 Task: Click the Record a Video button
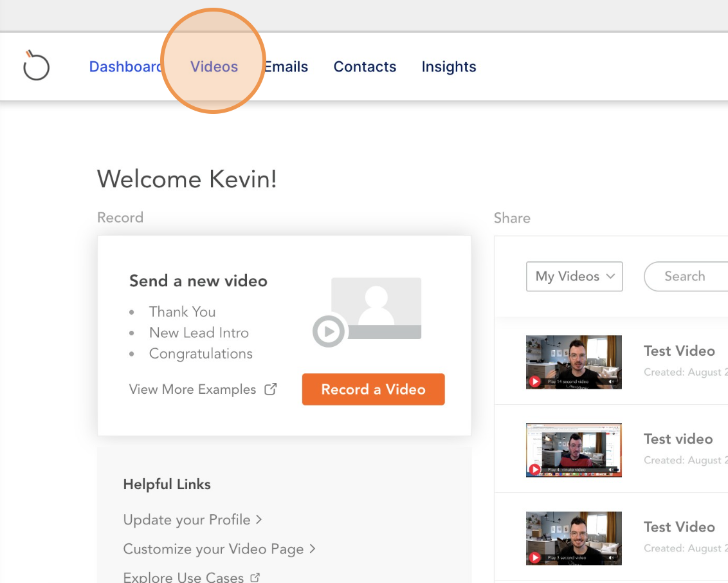pos(373,389)
